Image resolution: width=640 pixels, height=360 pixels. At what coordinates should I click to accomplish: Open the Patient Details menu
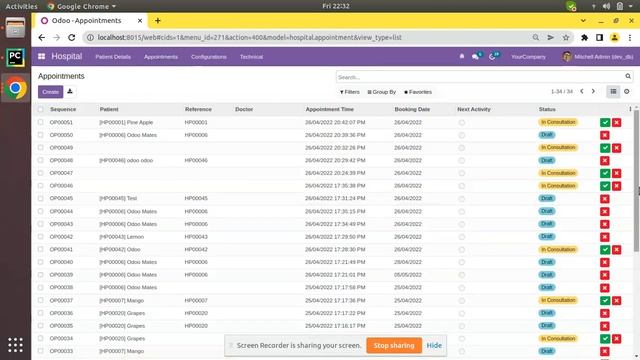pos(113,57)
